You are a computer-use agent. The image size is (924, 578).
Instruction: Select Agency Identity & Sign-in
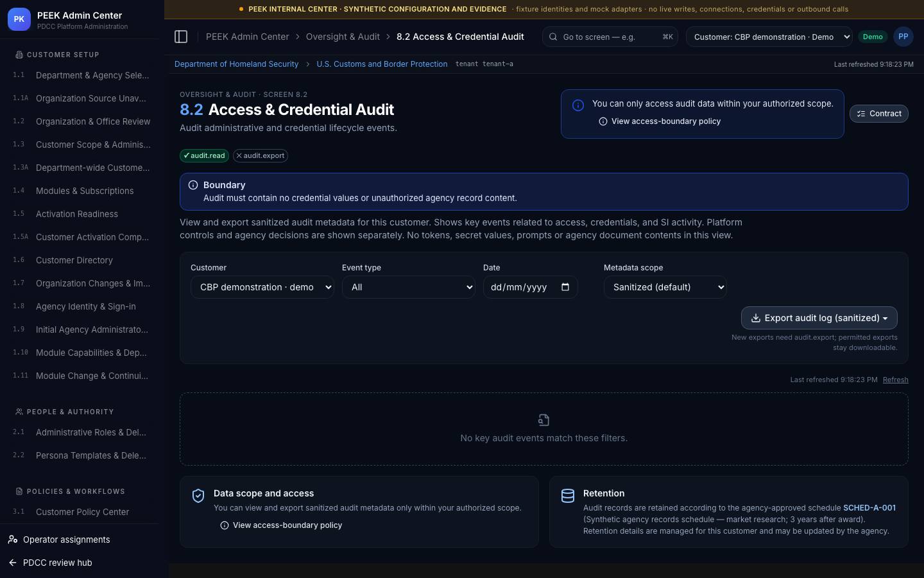[86, 306]
